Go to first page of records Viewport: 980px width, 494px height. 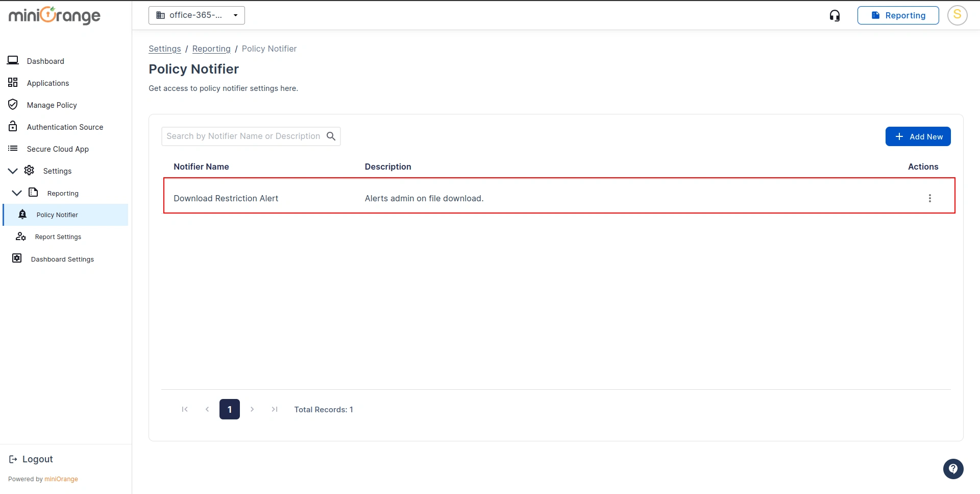click(185, 409)
